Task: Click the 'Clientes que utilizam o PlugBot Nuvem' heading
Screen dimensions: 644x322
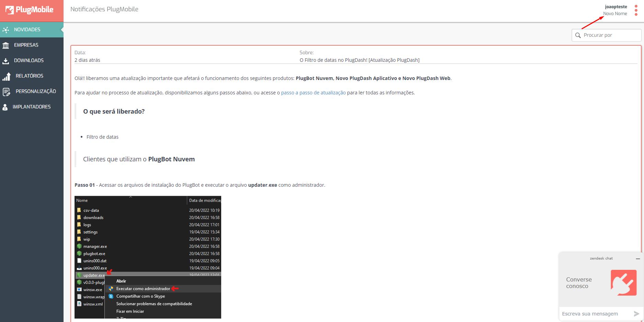Action: 139,159
